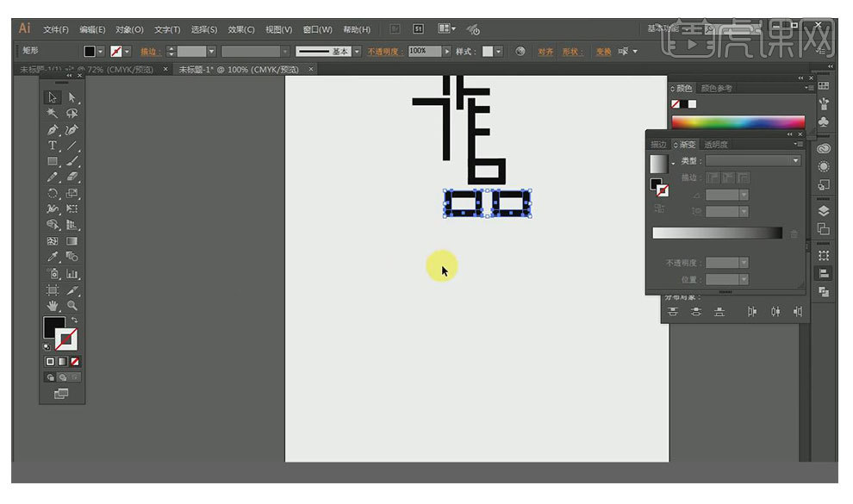Click the 对齐 link in control bar
This screenshot has height=504, width=853.
click(545, 52)
